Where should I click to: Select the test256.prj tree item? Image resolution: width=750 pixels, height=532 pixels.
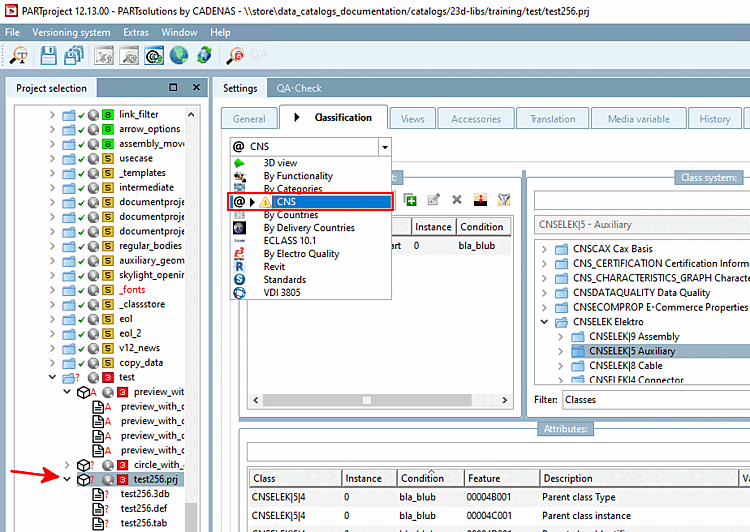(x=155, y=479)
